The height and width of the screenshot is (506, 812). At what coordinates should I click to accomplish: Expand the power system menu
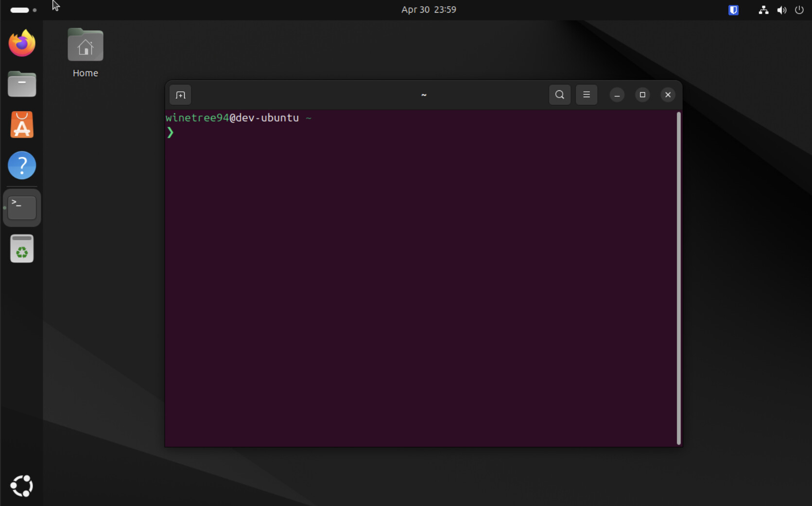point(799,10)
